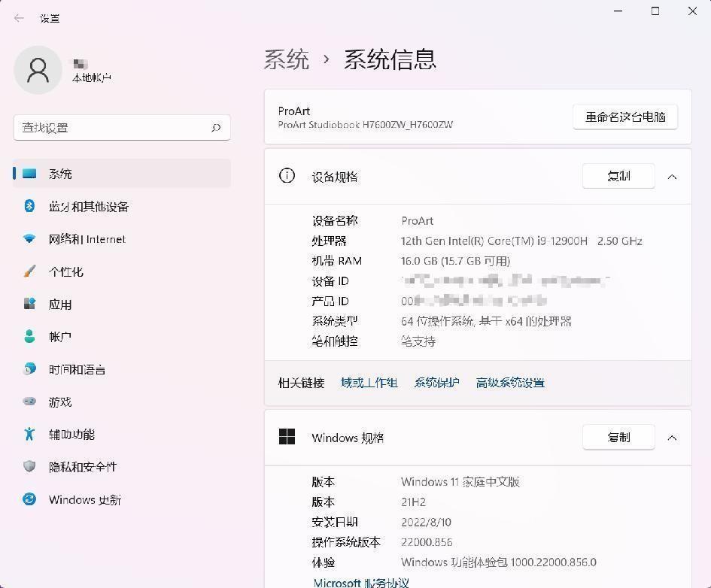Open Windows 更新 page
The image size is (711, 588).
(122, 499)
